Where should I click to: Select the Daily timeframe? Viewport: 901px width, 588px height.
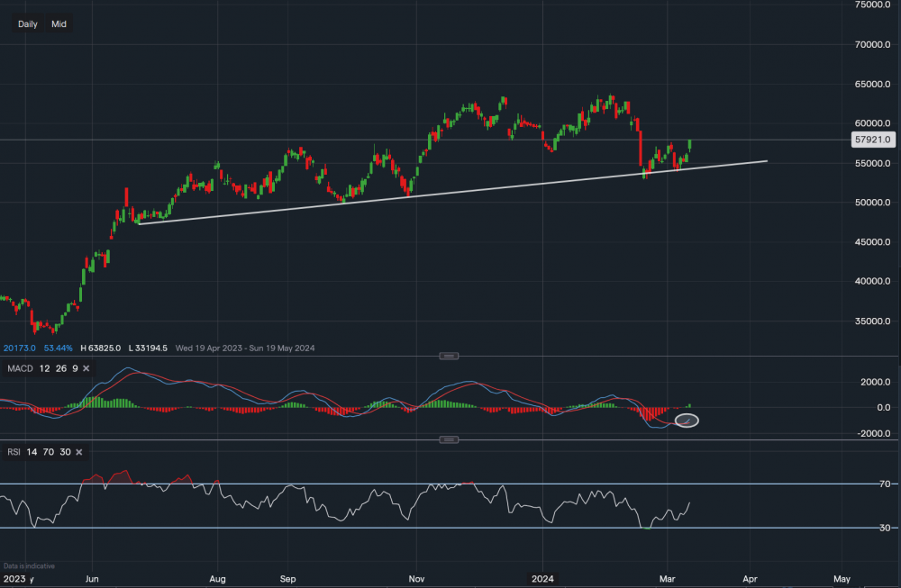(x=26, y=23)
